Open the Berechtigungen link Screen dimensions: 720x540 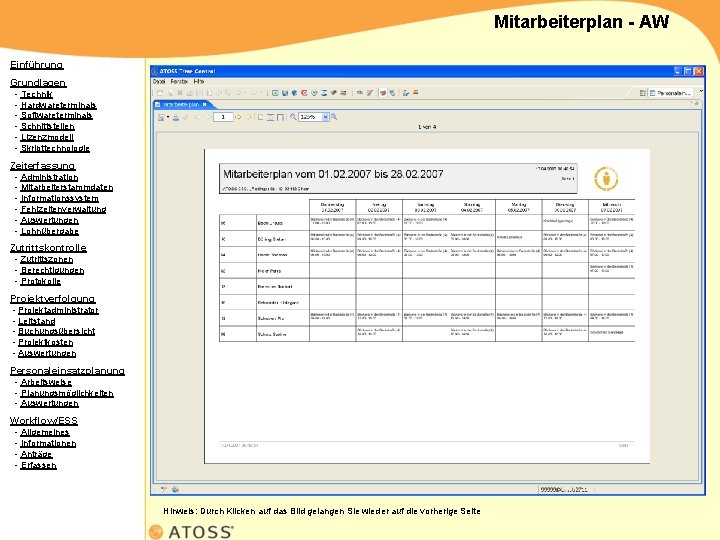pyautogui.click(x=52, y=270)
